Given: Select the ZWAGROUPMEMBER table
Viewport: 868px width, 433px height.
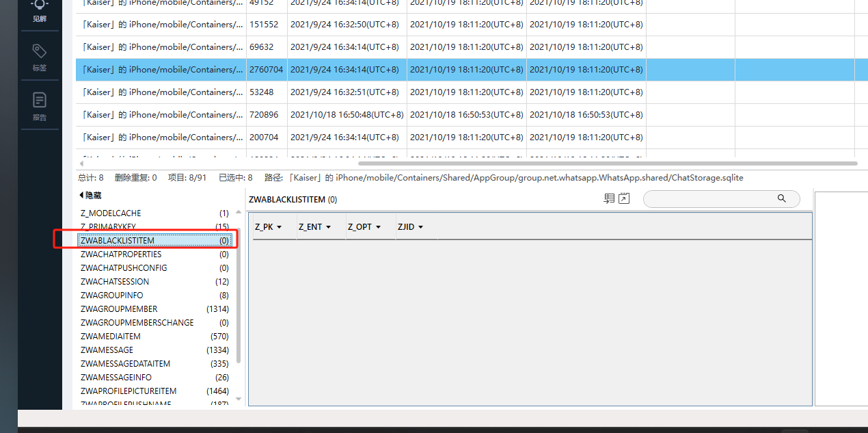Looking at the screenshot, I should [x=118, y=309].
